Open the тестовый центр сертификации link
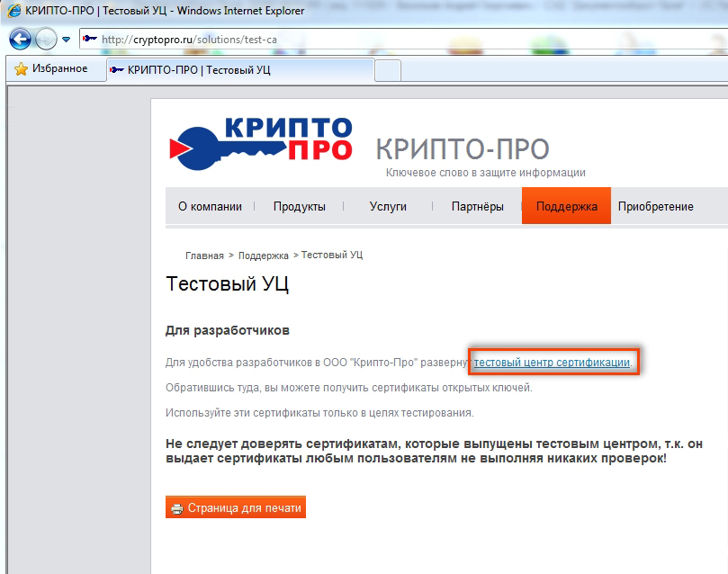728x574 pixels. [x=552, y=363]
